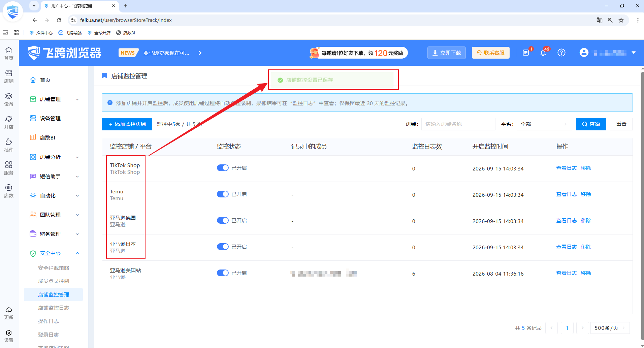Open the 插件 puzzle icon in left rail
Screen dimensions: 644x348
tap(9, 145)
